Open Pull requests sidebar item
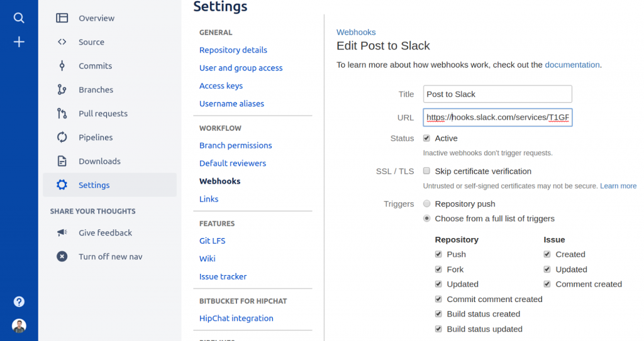 click(x=103, y=114)
